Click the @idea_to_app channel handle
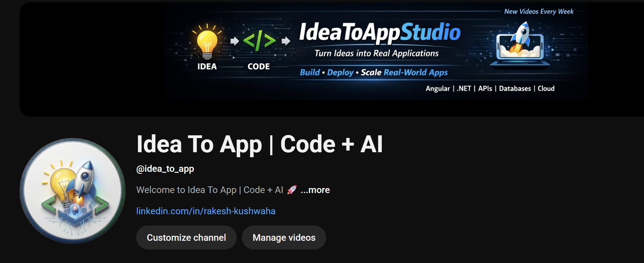Image resolution: width=644 pixels, height=263 pixels. [165, 169]
